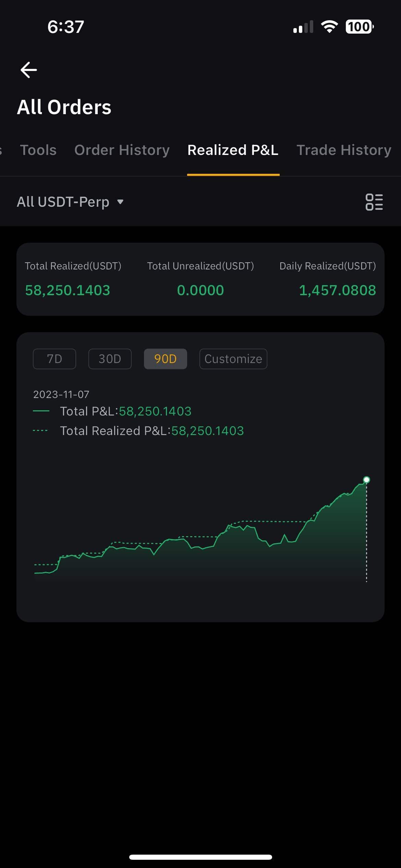The height and width of the screenshot is (868, 401).
Task: Click the dotted Total Realized P&L legend icon
Action: [x=40, y=431]
